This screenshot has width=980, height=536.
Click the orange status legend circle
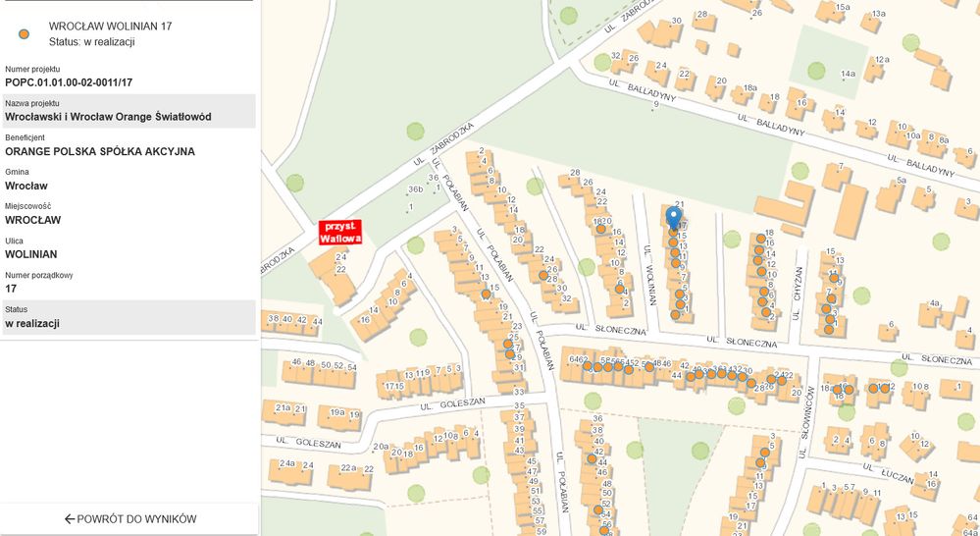24,33
